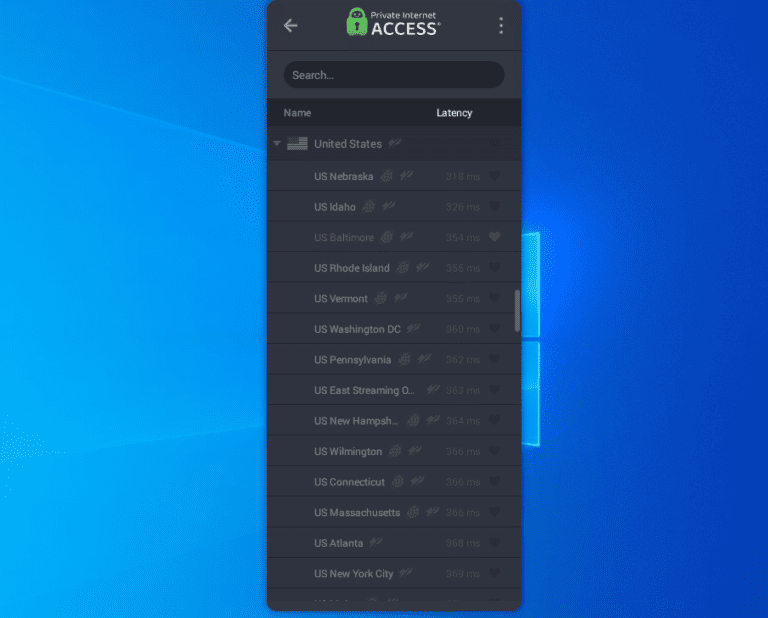768x618 pixels.
Task: Select the US Washington DC region
Action: pos(394,329)
